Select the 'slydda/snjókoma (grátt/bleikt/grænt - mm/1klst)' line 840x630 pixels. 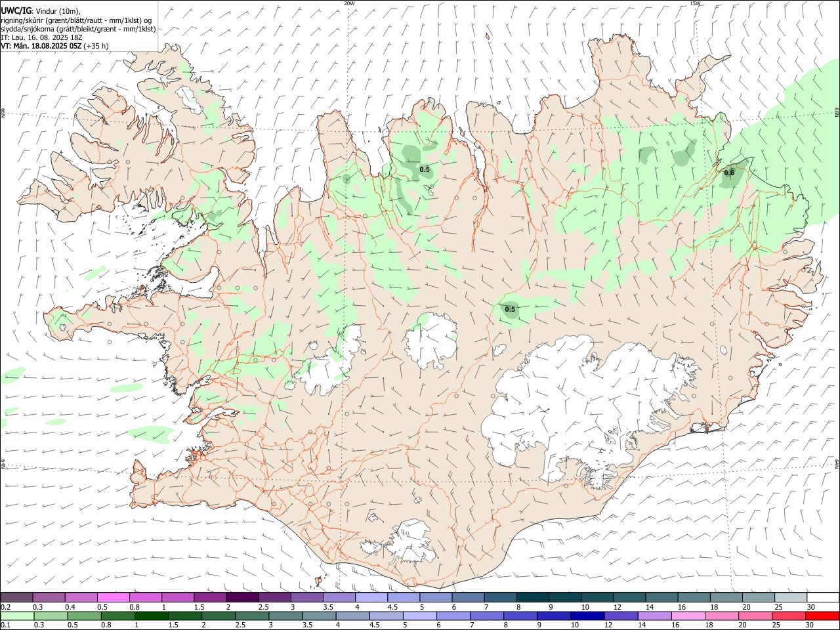[78, 29]
